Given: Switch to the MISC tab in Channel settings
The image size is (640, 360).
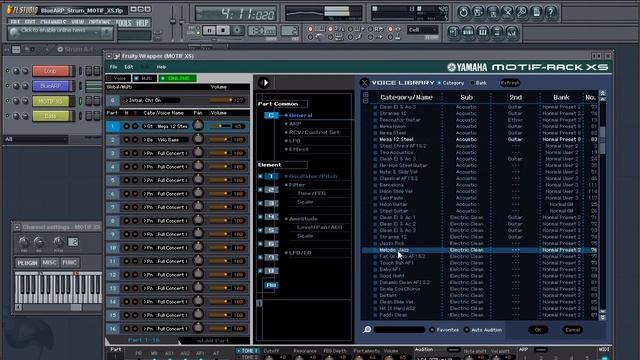Looking at the screenshot, I should [50, 263].
